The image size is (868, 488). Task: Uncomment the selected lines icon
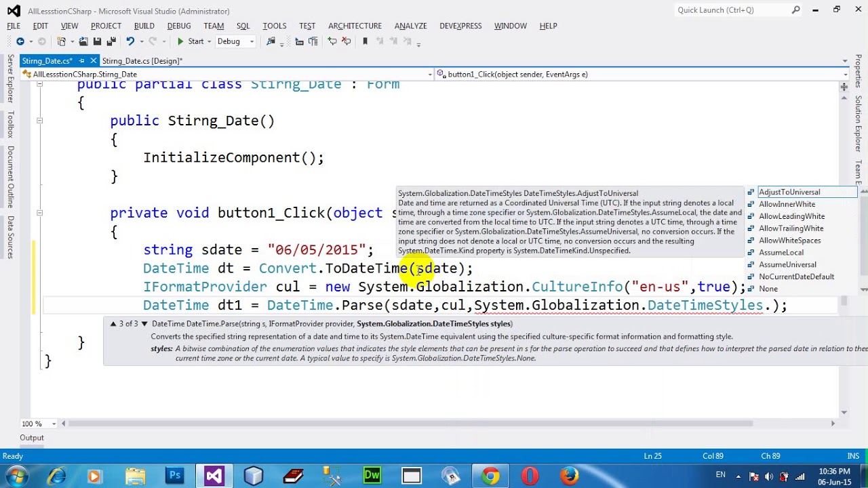346,41
